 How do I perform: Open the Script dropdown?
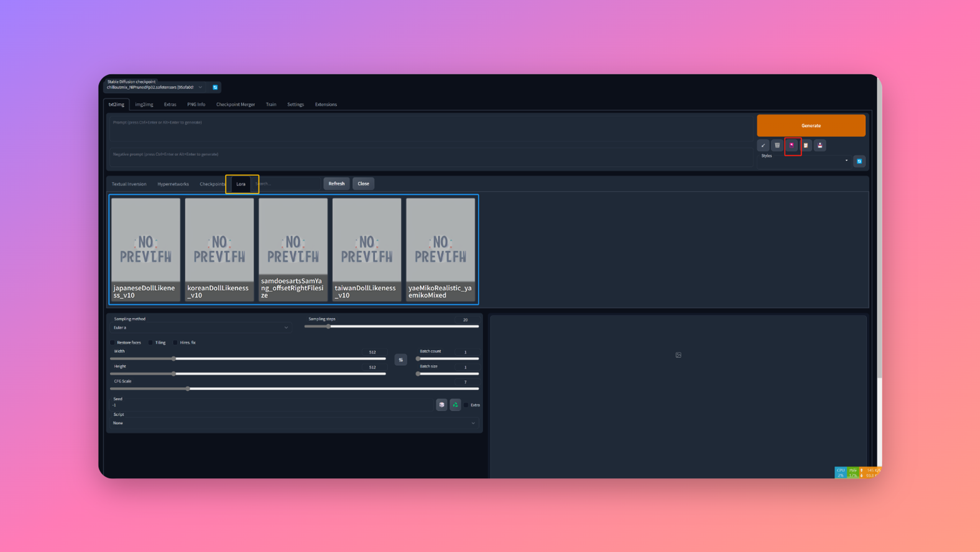[x=294, y=423]
